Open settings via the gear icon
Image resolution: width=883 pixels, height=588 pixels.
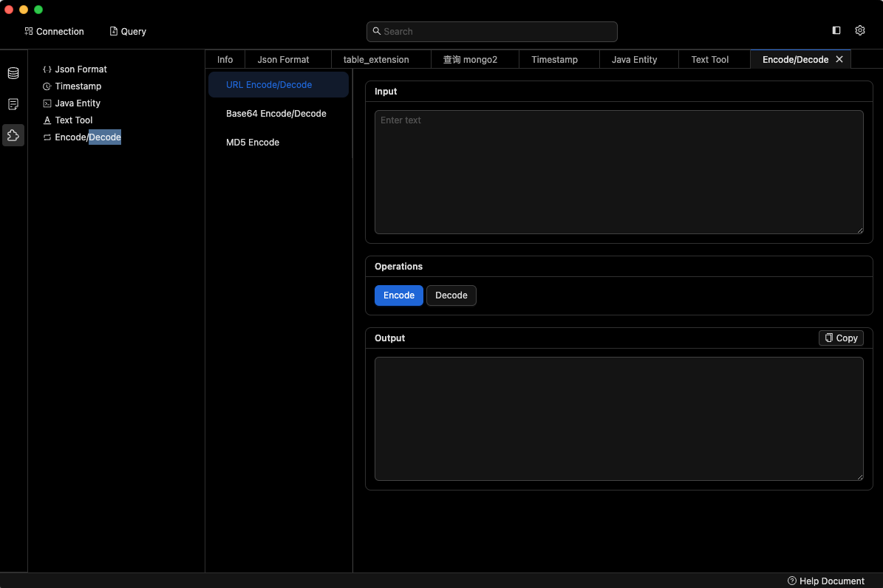click(860, 31)
